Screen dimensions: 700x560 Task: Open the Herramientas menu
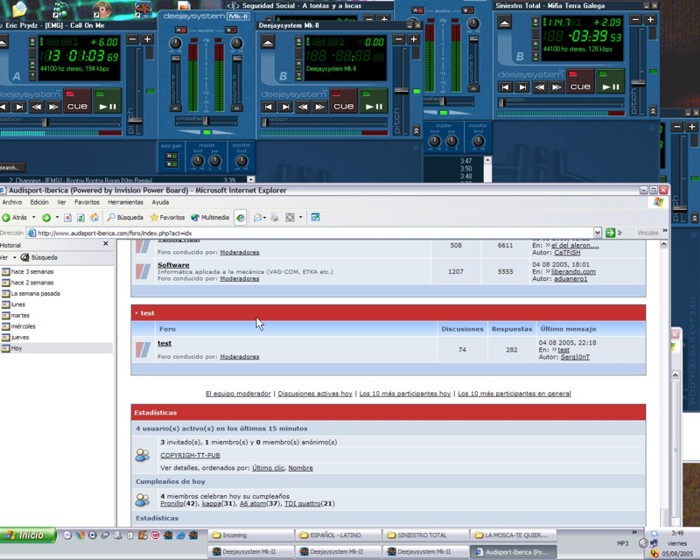(x=125, y=202)
